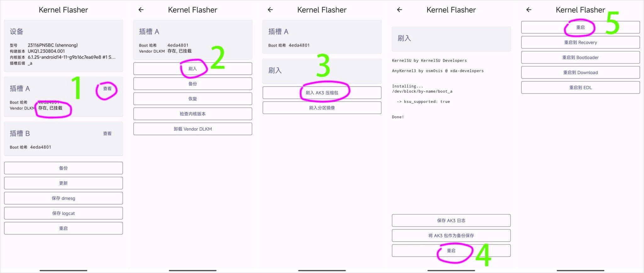Image resolution: width=644 pixels, height=273 pixels.
Task: Select 将 AK3 包作为备份保存
Action: [451, 235]
